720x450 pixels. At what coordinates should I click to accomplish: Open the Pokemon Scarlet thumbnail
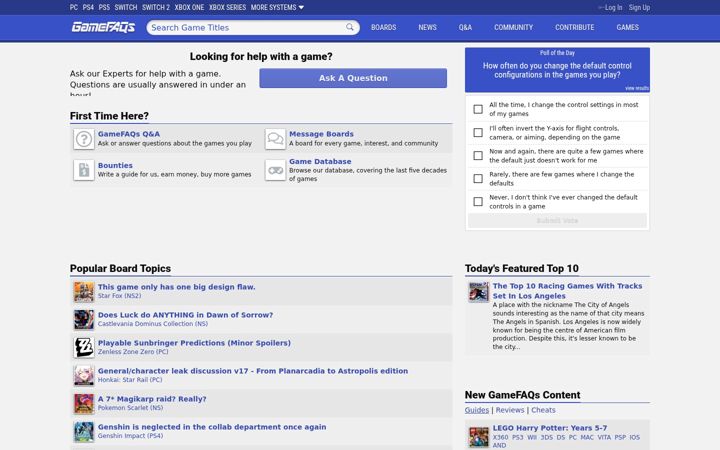point(84,404)
